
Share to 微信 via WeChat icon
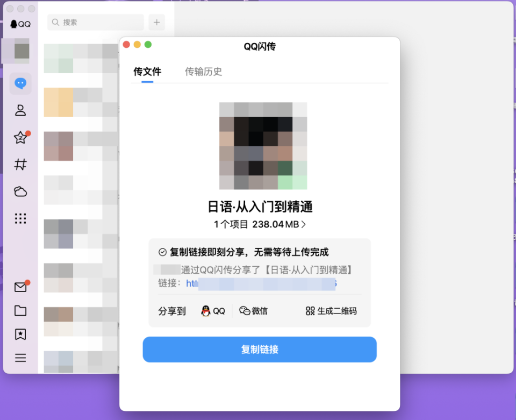point(253,311)
